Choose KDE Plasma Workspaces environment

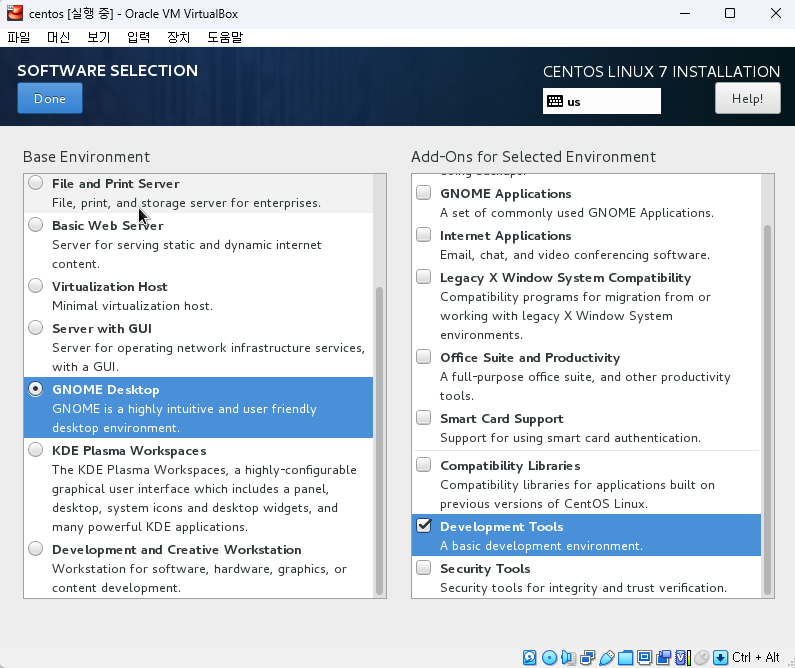[35, 450]
